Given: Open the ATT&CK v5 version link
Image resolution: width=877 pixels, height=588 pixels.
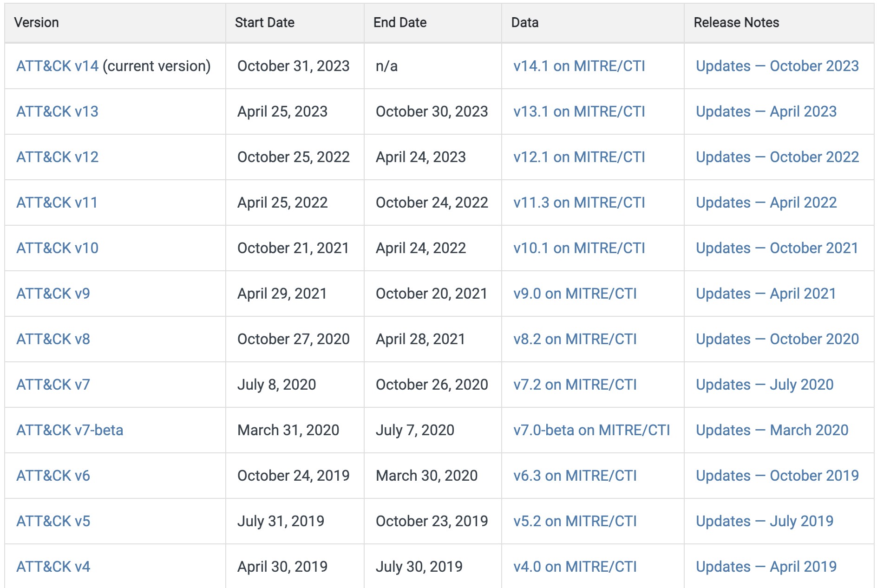Looking at the screenshot, I should [x=53, y=521].
